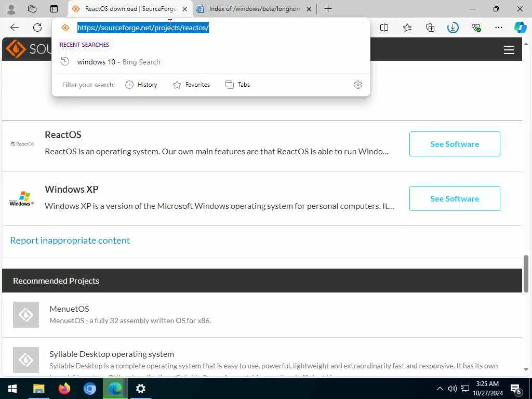Launch Firefox from taskbar
The width and height of the screenshot is (532, 399).
pyautogui.click(x=64, y=389)
